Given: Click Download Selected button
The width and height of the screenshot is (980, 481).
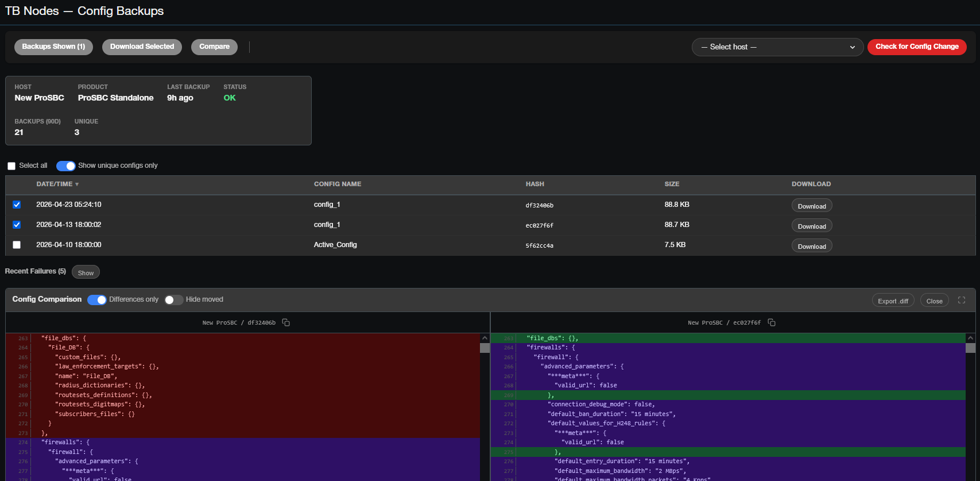Looking at the screenshot, I should [142, 47].
